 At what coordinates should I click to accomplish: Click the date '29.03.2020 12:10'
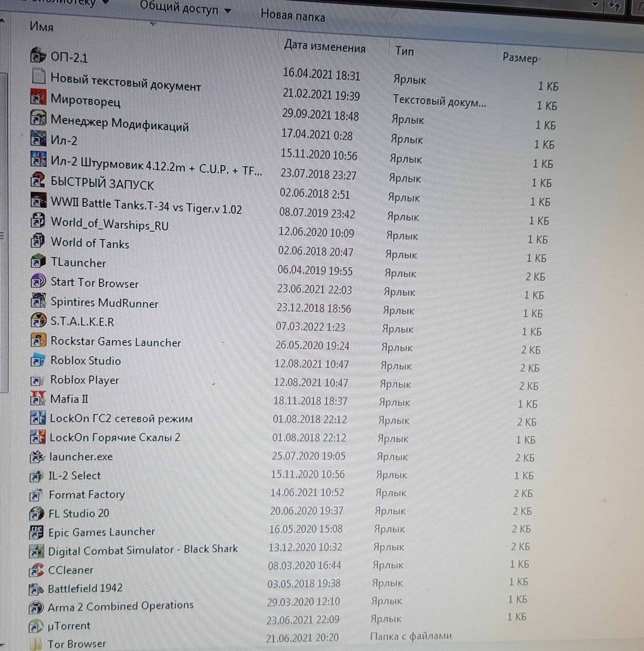click(303, 601)
